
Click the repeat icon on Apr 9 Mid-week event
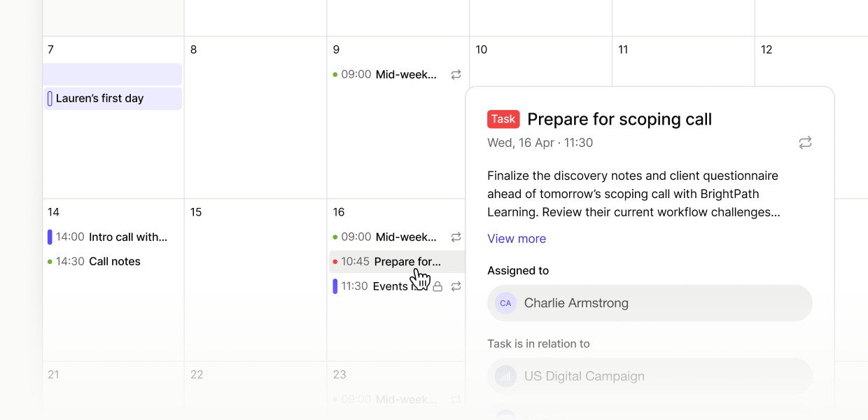point(456,74)
